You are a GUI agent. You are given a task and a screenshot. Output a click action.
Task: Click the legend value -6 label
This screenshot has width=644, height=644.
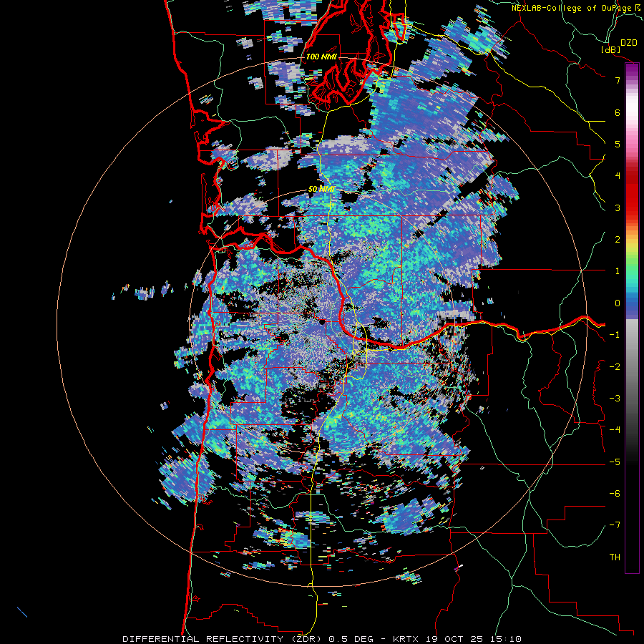coord(615,494)
